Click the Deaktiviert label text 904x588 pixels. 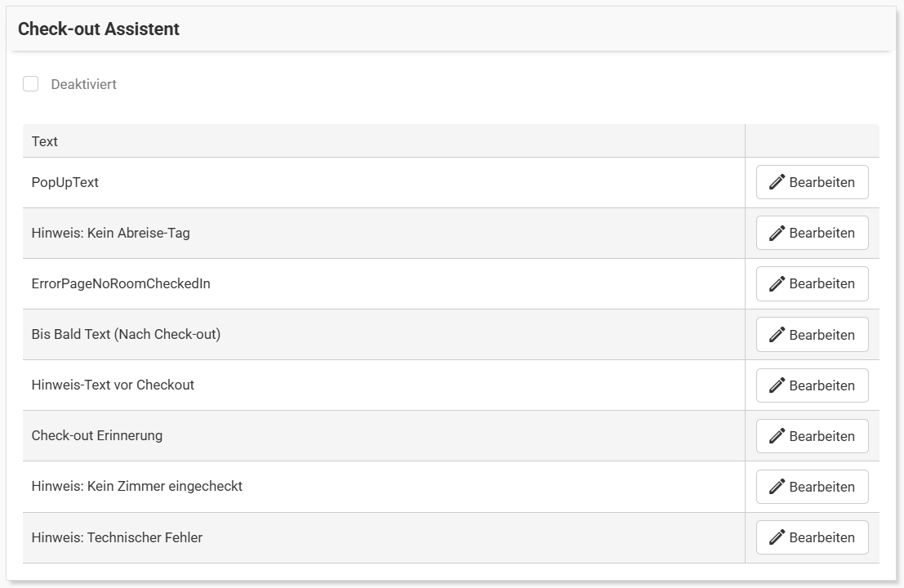click(83, 84)
